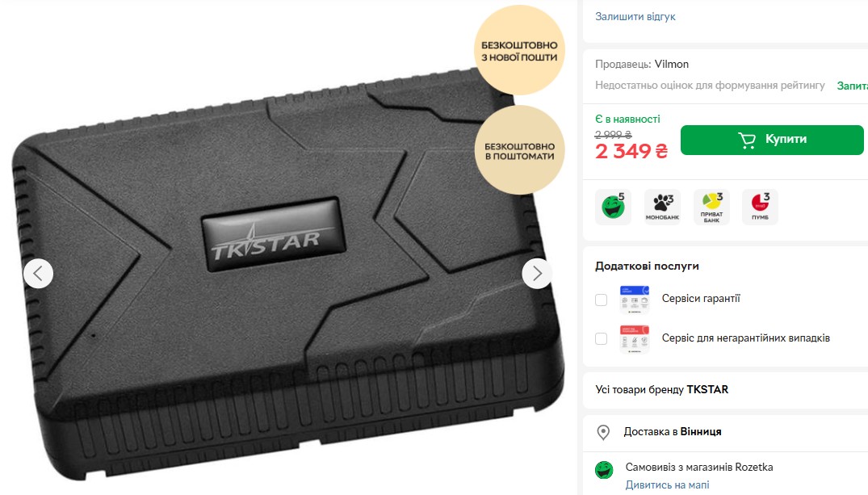Screen dimensions: 868x495
Task: Select the PUMB installment icon
Action: point(760,207)
